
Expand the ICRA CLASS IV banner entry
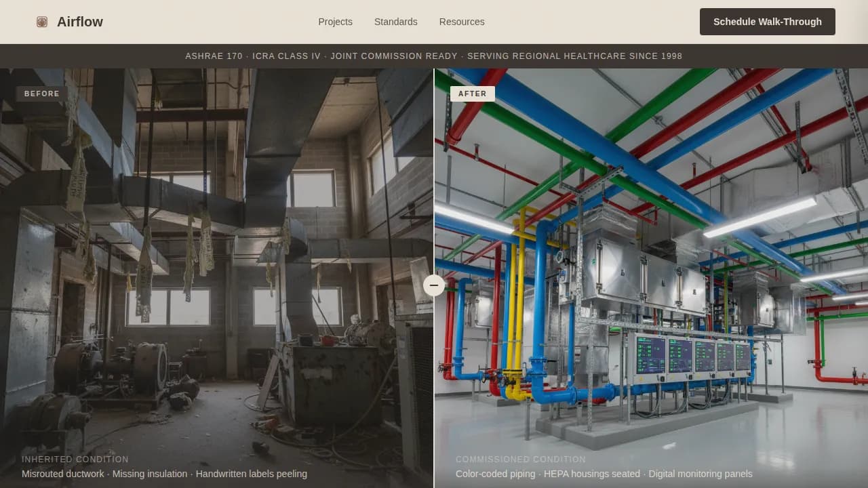(286, 56)
